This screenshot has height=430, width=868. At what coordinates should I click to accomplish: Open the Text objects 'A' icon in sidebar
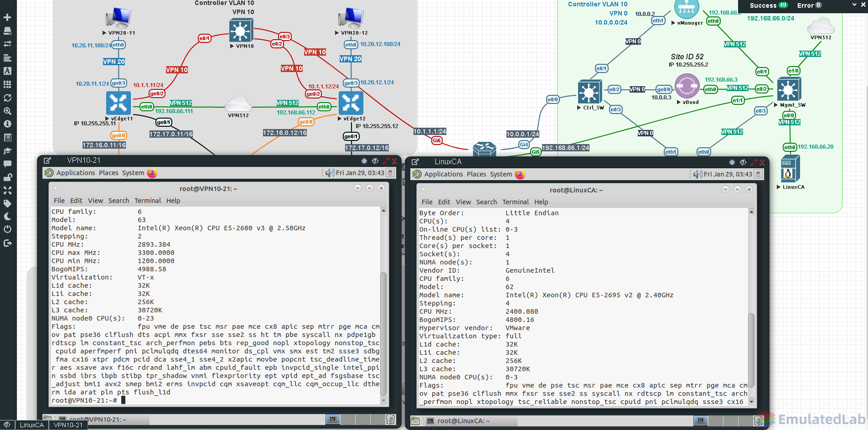[x=7, y=71]
